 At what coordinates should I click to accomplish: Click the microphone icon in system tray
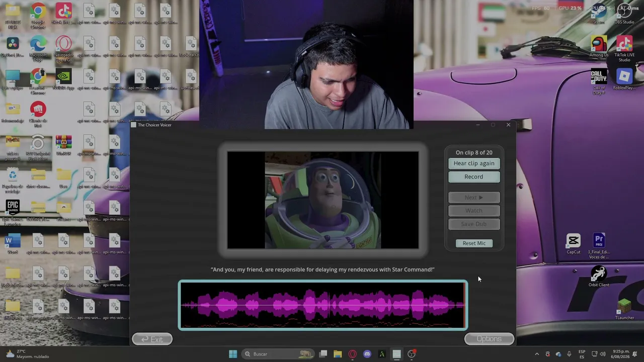569,354
